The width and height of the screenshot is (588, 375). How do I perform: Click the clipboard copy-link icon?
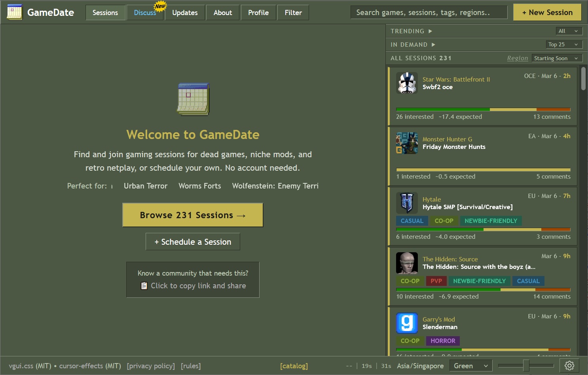tap(144, 286)
